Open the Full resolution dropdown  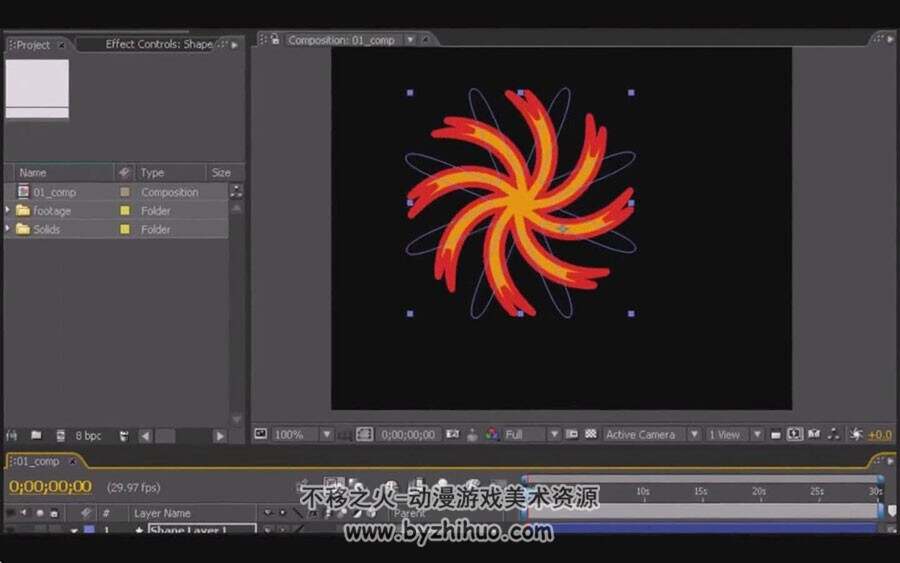click(531, 434)
